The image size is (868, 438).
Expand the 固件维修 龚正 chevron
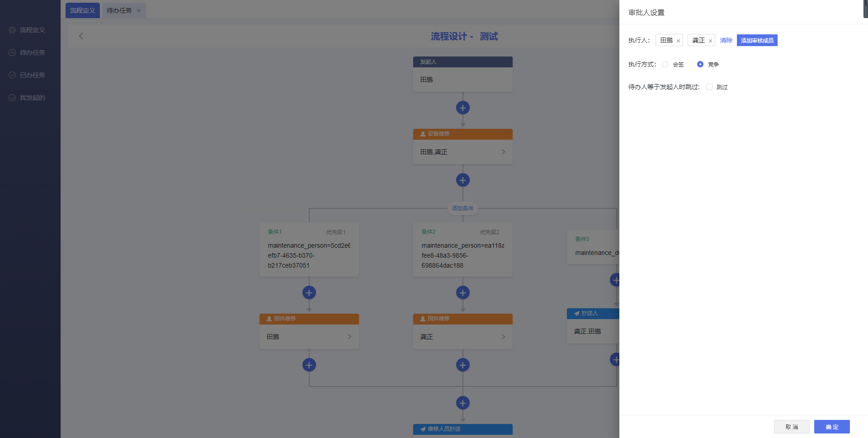503,337
